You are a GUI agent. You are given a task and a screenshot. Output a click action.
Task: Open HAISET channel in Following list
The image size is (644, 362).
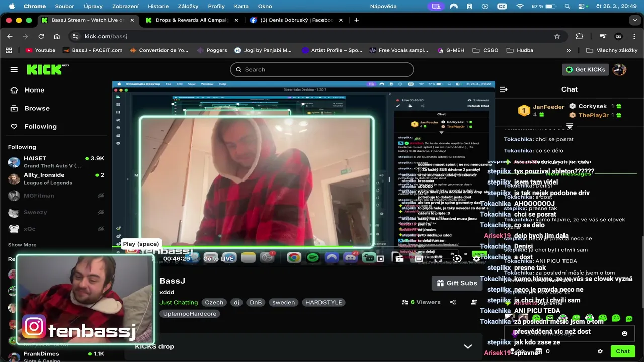coord(55,162)
